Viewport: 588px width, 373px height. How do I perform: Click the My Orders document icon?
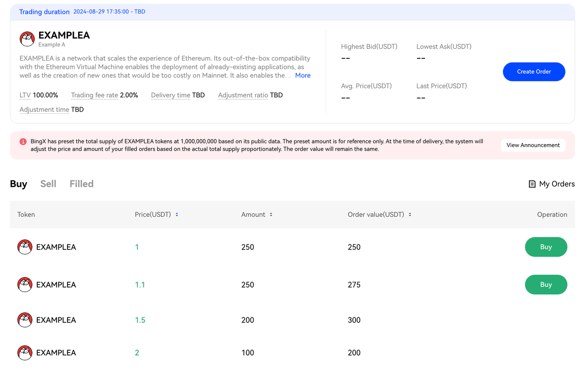[x=532, y=184]
